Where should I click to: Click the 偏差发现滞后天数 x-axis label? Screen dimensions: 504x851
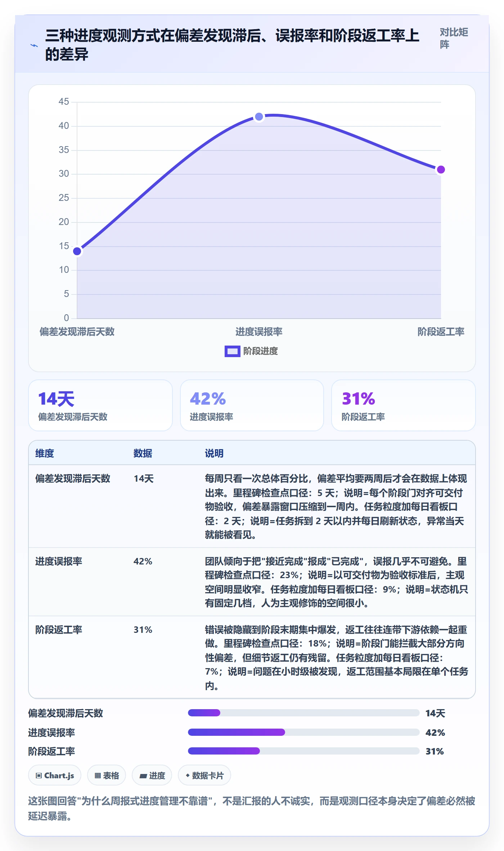(77, 332)
